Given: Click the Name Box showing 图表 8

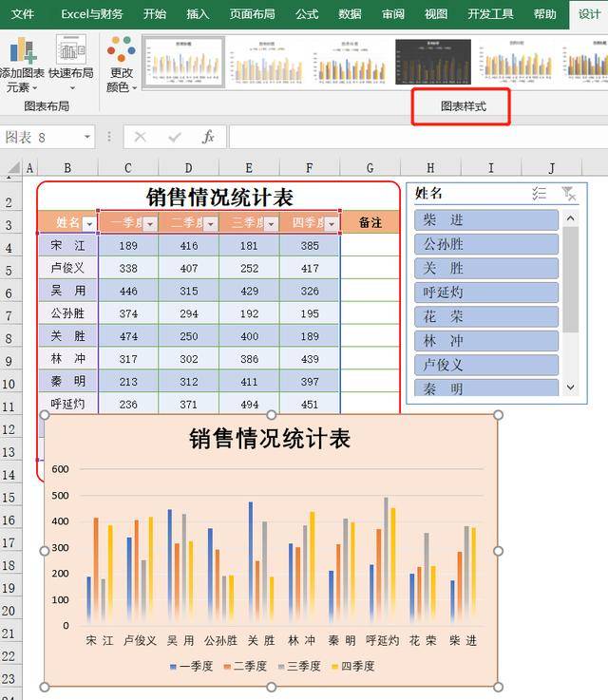Looking at the screenshot, I should click(41, 137).
